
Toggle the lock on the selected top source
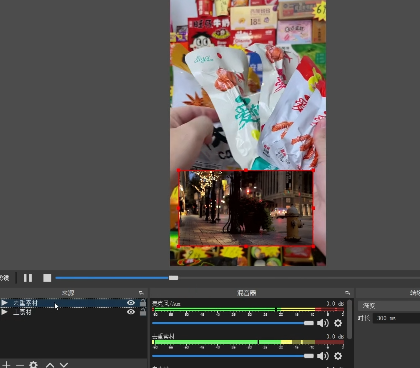coord(143,303)
